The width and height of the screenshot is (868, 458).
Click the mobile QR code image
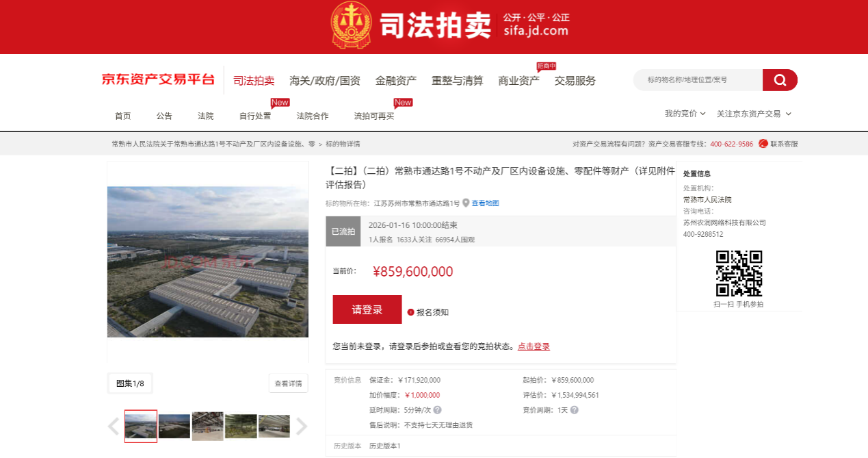coord(739,273)
